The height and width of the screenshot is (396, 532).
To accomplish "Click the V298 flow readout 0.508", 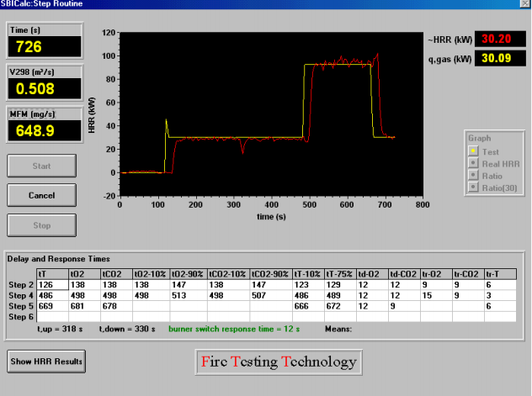I will pyautogui.click(x=45, y=88).
